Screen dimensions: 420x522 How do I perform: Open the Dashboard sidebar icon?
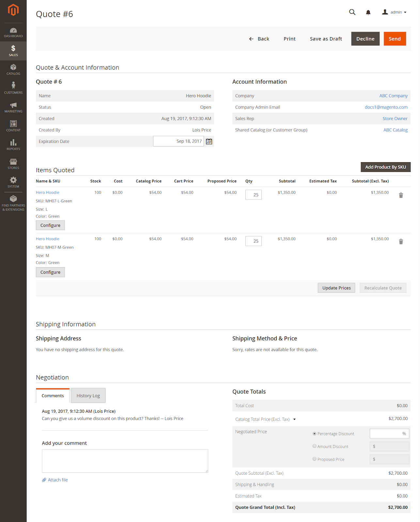pos(13,33)
